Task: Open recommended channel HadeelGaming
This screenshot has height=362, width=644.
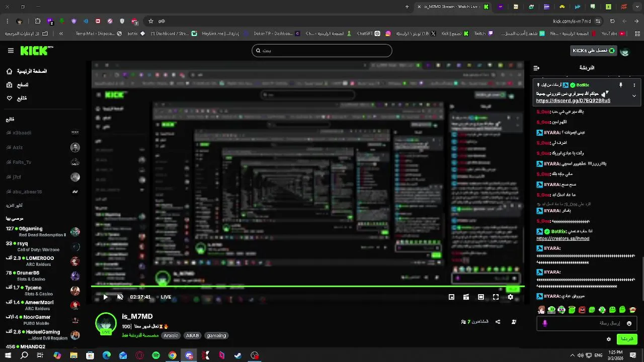Action: coord(43,335)
